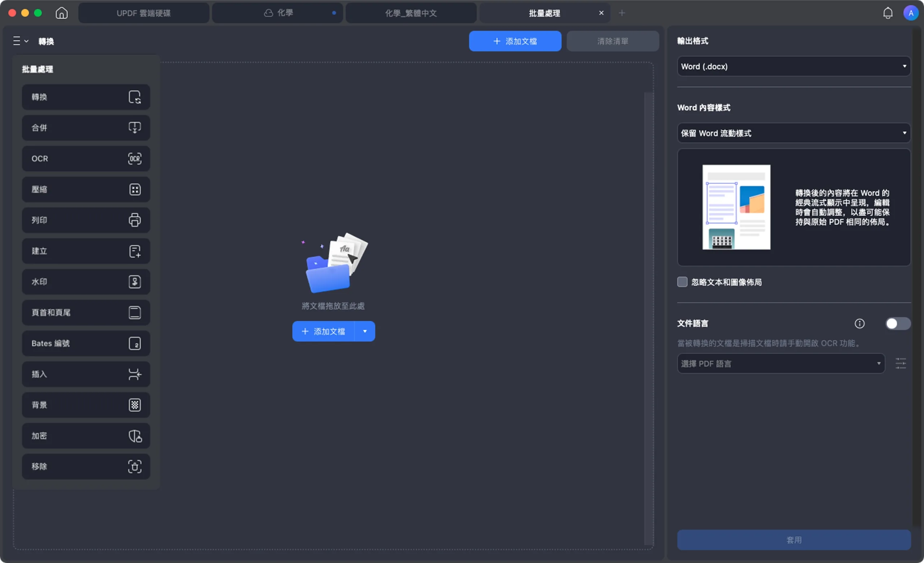Viewport: 924px width, 563px height.
Task: Open language settings sliders icon
Action: 901,364
